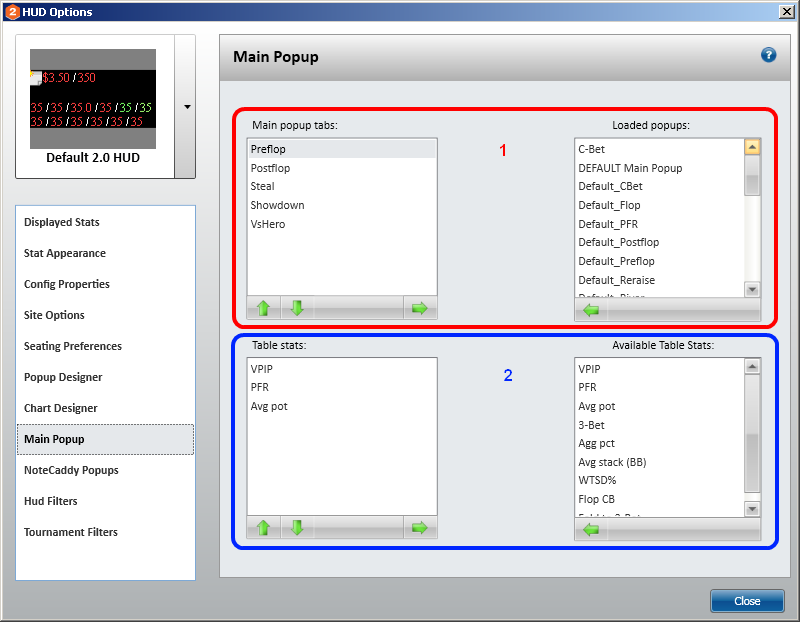The height and width of the screenshot is (622, 800).
Task: Select Showdown in main popup tabs
Action: [342, 205]
